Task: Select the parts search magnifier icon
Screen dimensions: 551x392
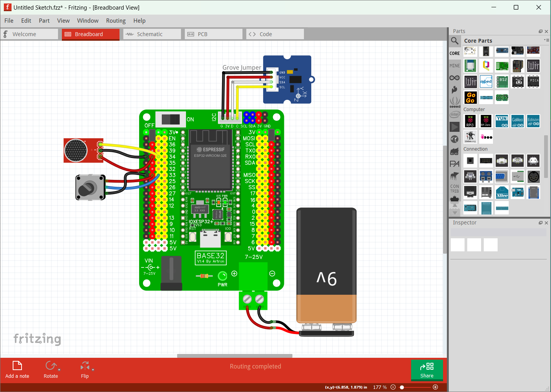Action: coord(455,41)
